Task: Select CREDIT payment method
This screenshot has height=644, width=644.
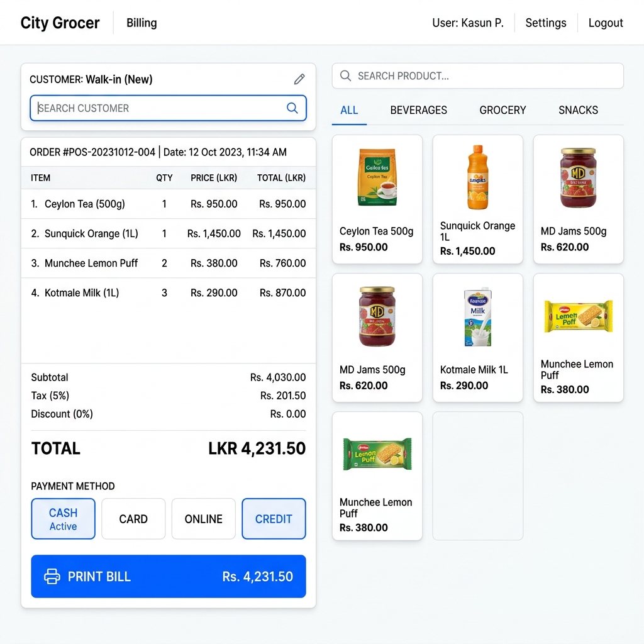Action: [274, 519]
